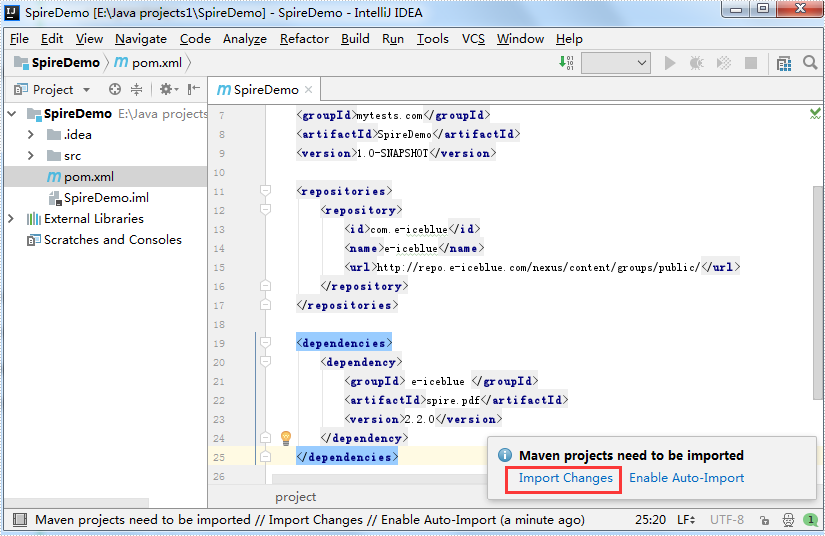Collapse dependencies fold marker on line 19
Screen dimensions: 825x536
tap(266, 342)
